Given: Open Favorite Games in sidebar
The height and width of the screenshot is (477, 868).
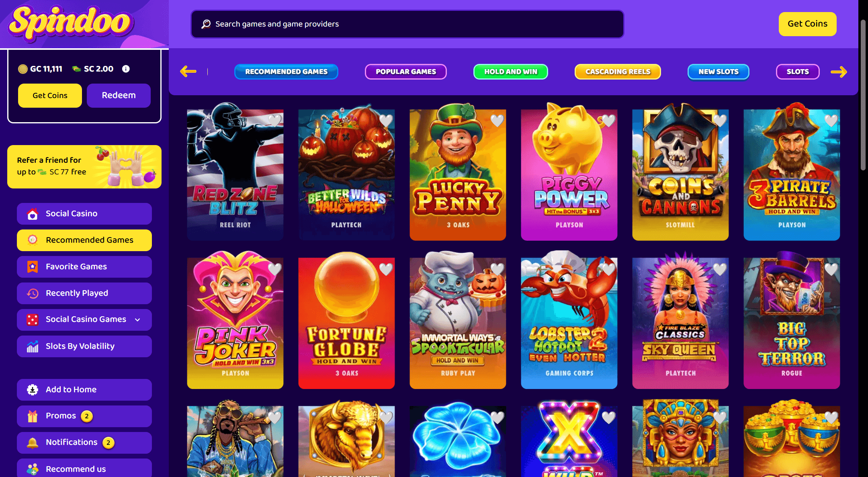Looking at the screenshot, I should point(84,267).
